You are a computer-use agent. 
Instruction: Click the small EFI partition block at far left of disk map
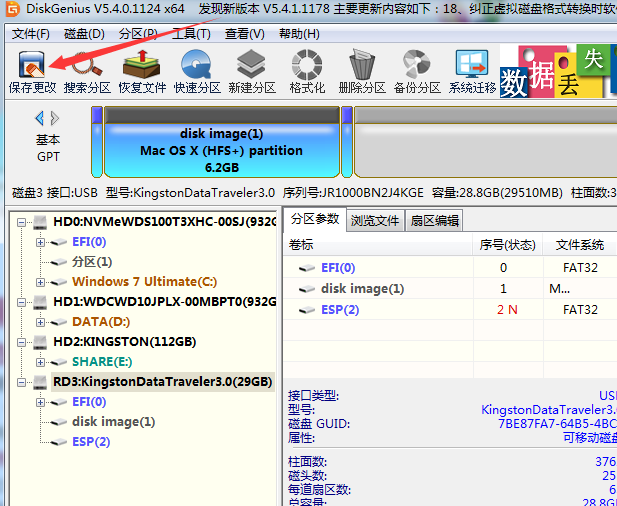[97, 142]
